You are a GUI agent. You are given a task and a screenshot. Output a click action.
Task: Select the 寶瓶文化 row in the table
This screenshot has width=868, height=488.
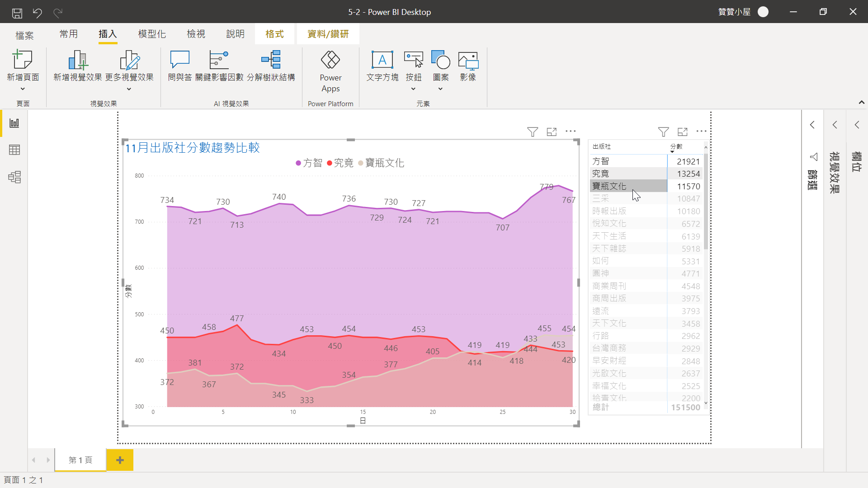click(x=646, y=186)
